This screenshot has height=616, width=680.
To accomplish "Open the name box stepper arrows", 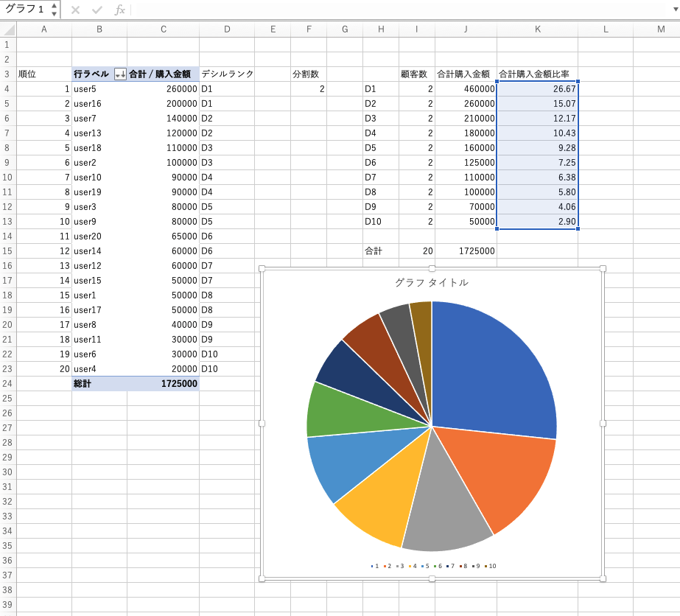I will click(54, 10).
